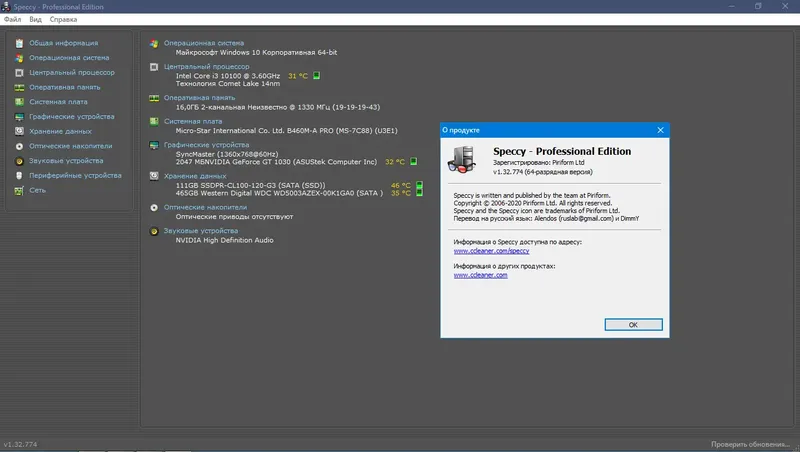The image size is (800, 452).
Task: Close the О продукте dialog
Action: [x=660, y=130]
